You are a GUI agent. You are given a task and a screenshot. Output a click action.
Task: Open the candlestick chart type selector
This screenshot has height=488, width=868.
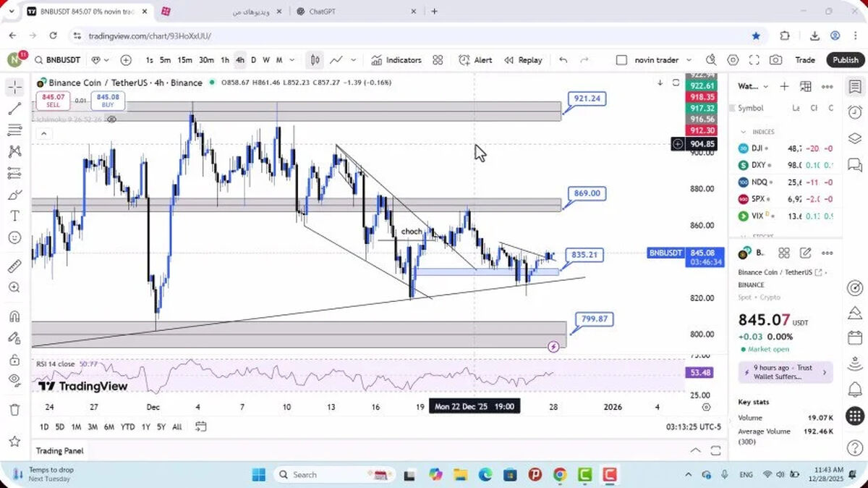[315, 60]
